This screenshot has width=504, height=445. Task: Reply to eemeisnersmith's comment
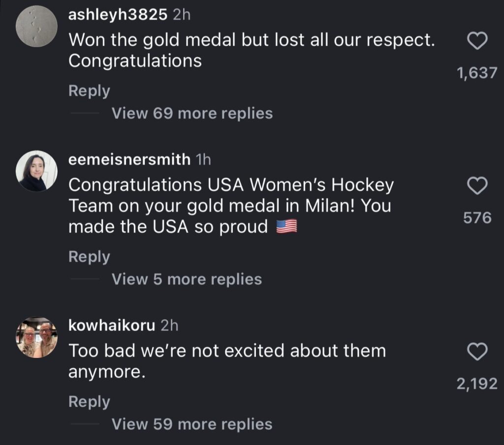(x=89, y=257)
